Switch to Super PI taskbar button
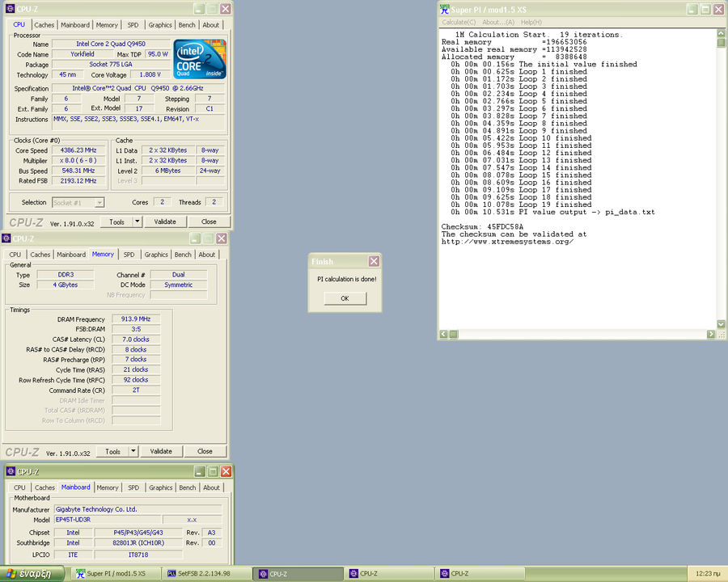Viewport: 728px width, 582px height. (x=117, y=574)
